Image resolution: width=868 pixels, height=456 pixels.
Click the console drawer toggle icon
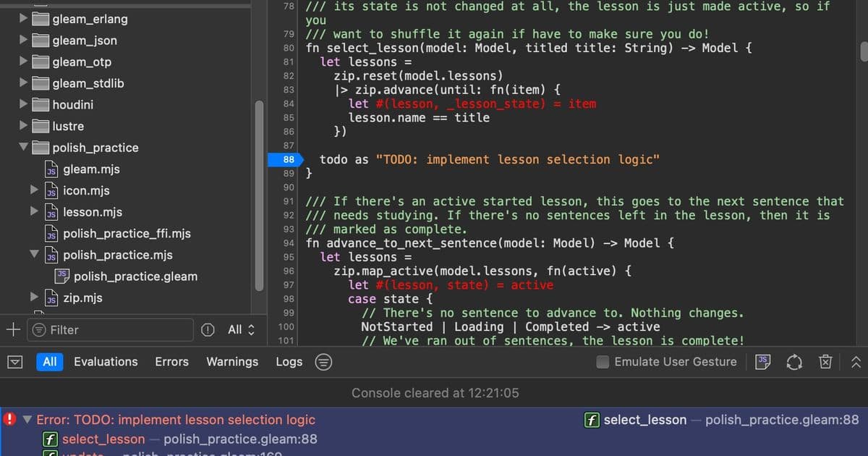click(14, 362)
